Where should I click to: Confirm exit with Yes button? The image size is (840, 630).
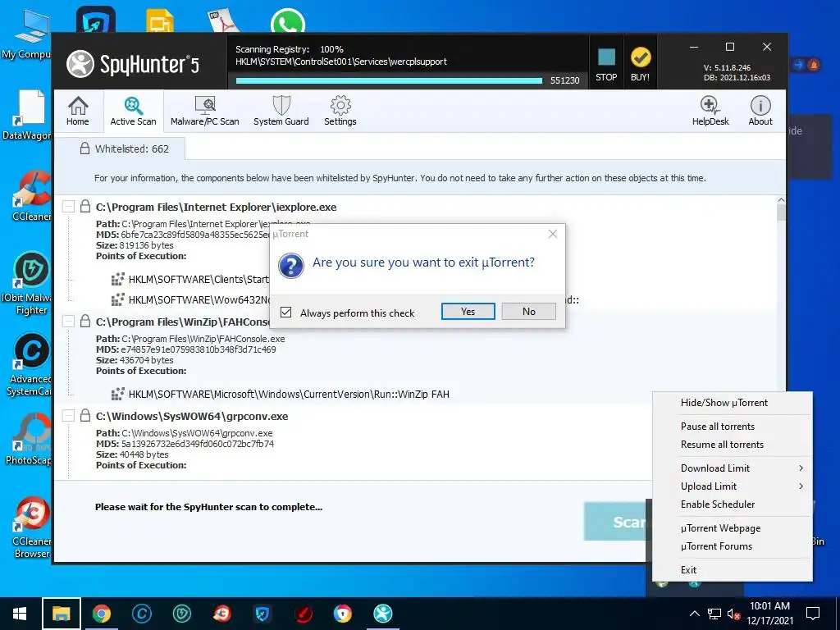click(x=468, y=311)
